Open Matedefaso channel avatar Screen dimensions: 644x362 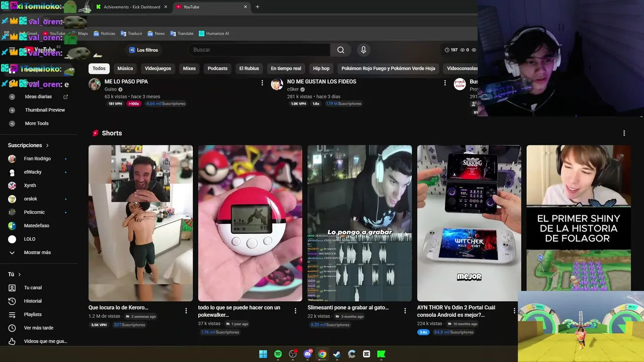(x=12, y=226)
